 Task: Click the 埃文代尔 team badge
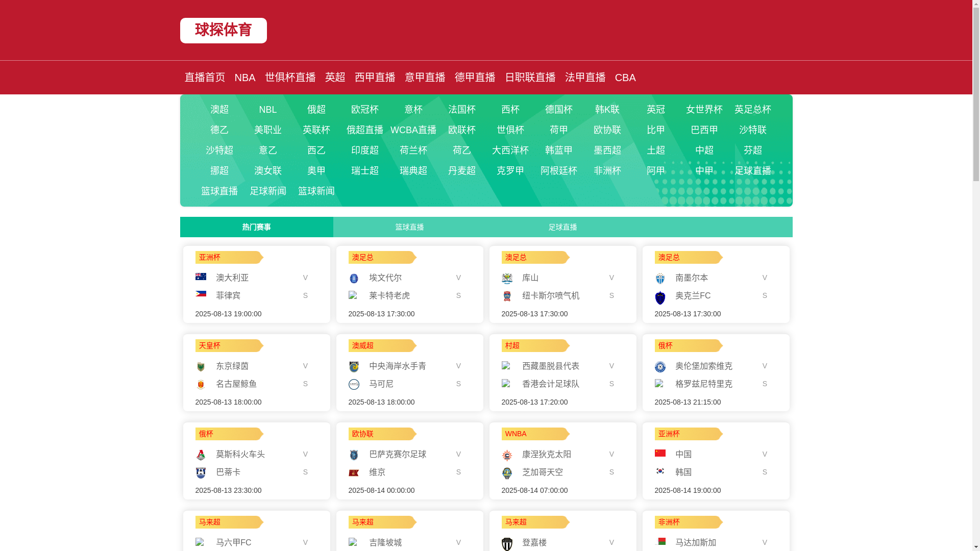[354, 278]
